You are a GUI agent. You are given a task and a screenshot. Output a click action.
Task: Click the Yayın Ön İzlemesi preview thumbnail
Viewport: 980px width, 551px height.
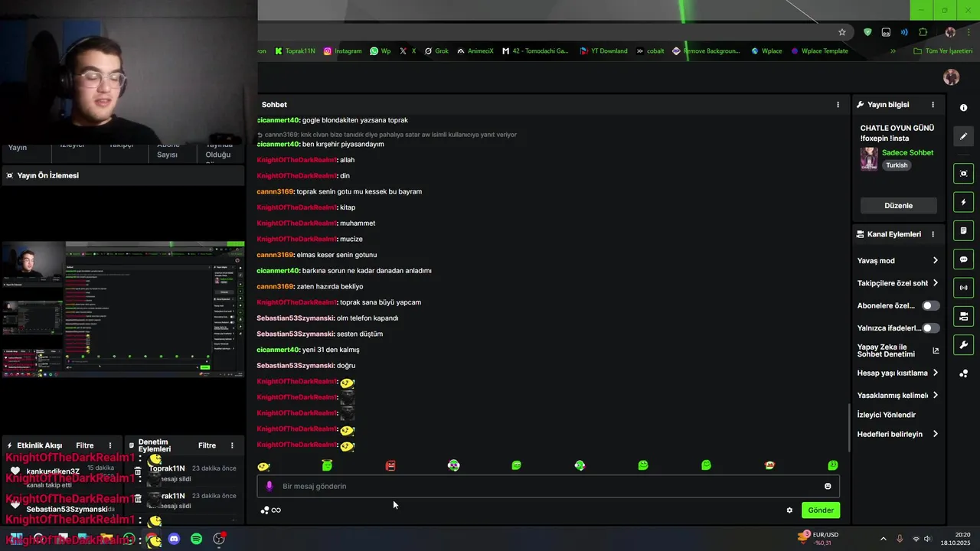tap(122, 309)
